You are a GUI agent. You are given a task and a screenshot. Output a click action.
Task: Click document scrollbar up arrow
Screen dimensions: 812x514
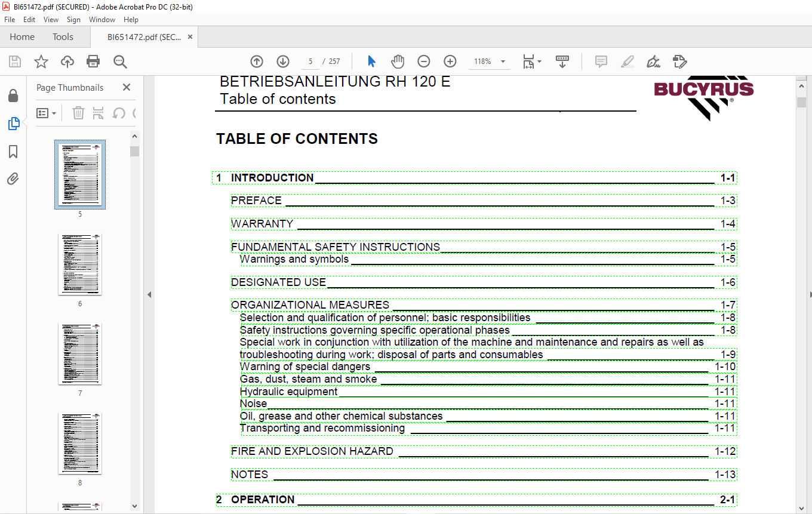[x=802, y=86]
